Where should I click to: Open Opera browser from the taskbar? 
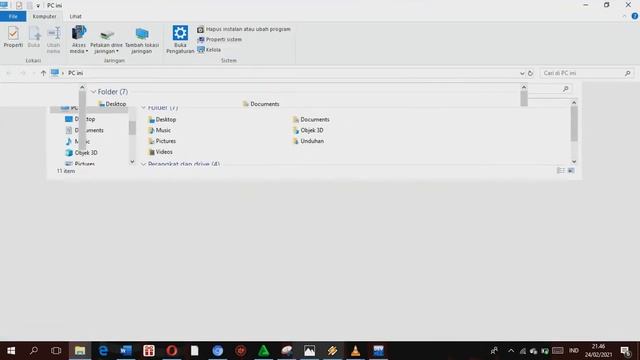pyautogui.click(x=172, y=351)
